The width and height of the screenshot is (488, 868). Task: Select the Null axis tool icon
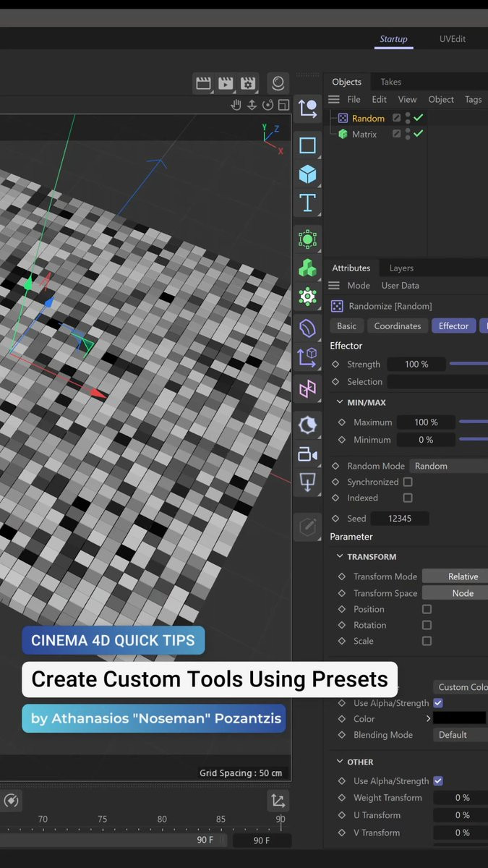307,109
